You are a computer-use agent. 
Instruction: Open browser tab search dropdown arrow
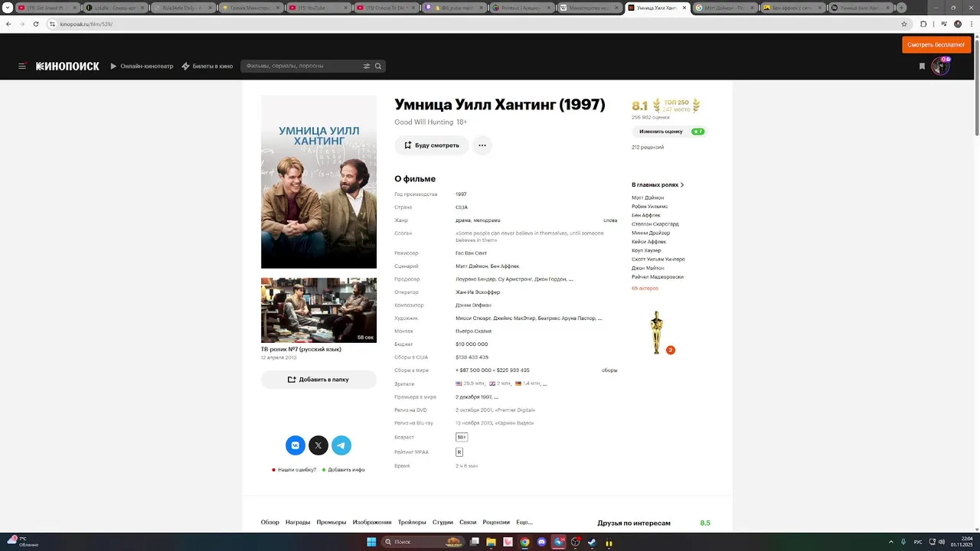(8, 8)
